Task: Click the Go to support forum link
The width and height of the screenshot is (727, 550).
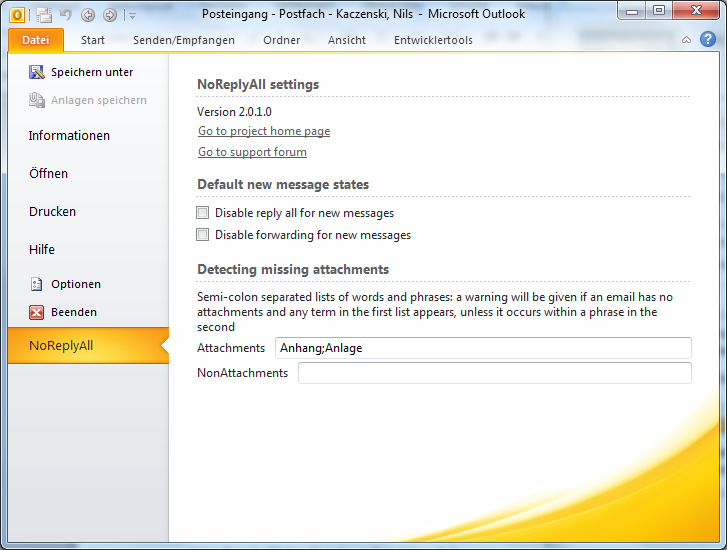Action: pos(252,152)
